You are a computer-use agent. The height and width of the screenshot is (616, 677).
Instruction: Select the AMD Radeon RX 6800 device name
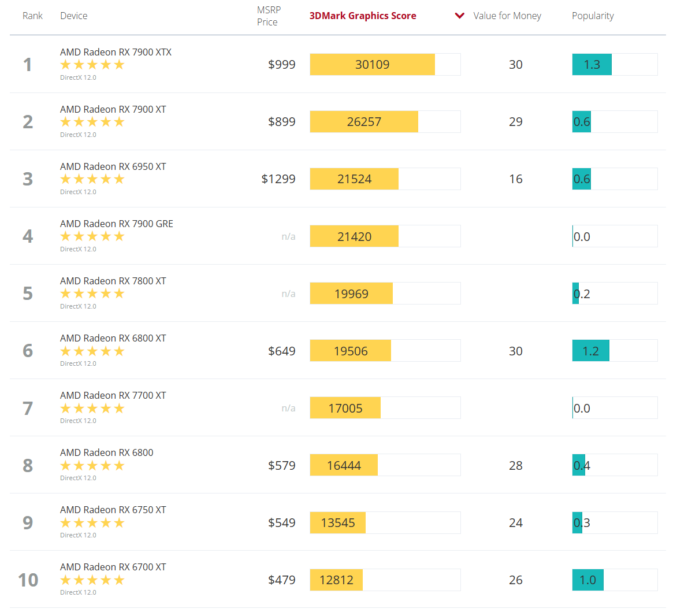tap(107, 452)
